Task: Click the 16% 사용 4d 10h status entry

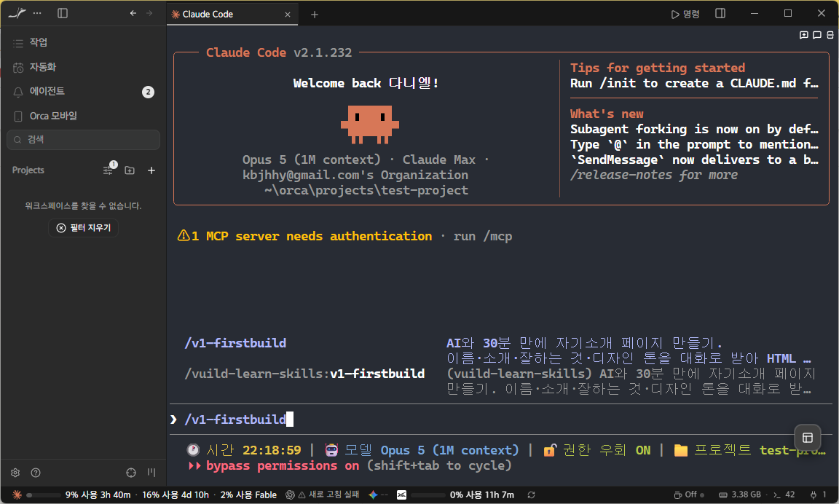Action: (x=176, y=495)
